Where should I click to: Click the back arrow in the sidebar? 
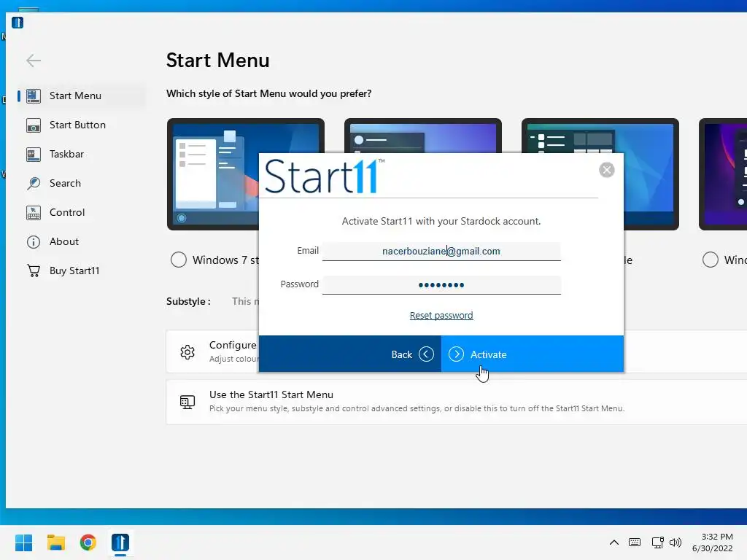34,61
